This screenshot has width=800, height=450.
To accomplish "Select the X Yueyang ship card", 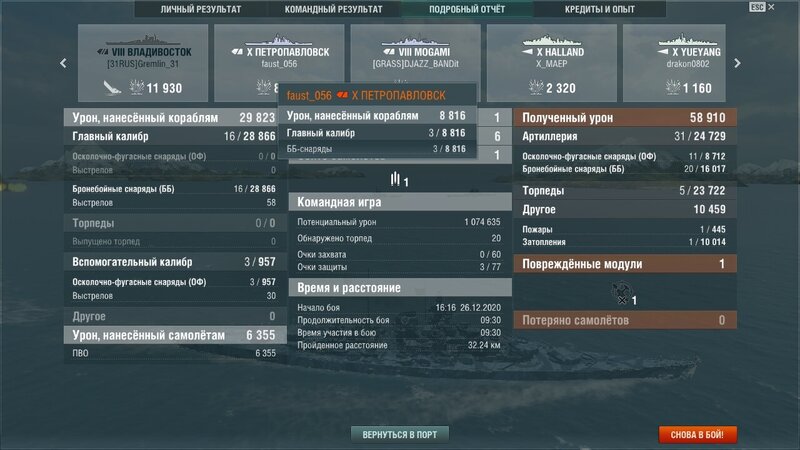I will (674, 63).
